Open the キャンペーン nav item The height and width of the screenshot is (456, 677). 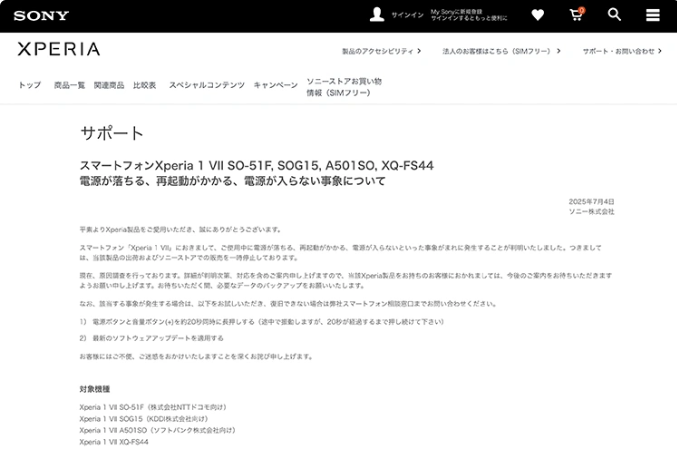pyautogui.click(x=275, y=85)
